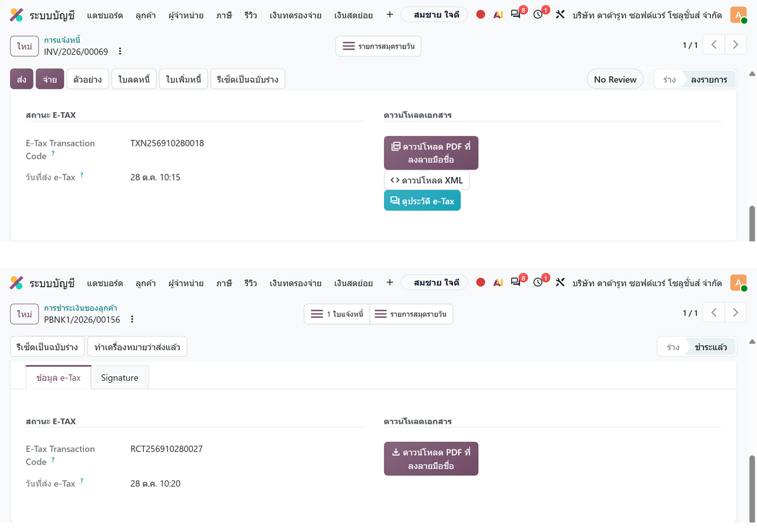
Task: Open ดูประวัติ e-Tax history
Action: [x=422, y=201]
